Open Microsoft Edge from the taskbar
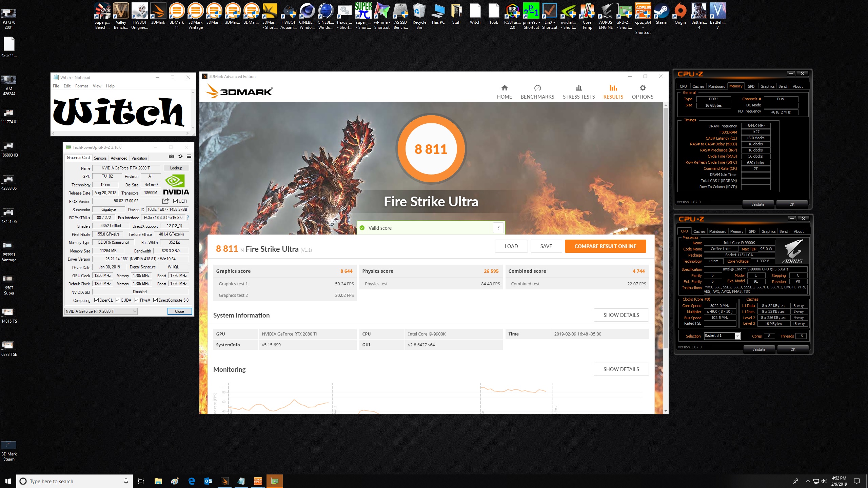Screen dimensions: 868x488 click(192, 481)
